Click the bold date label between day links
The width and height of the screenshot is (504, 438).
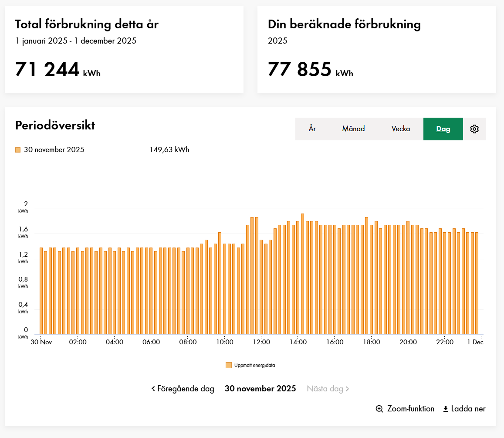click(260, 389)
